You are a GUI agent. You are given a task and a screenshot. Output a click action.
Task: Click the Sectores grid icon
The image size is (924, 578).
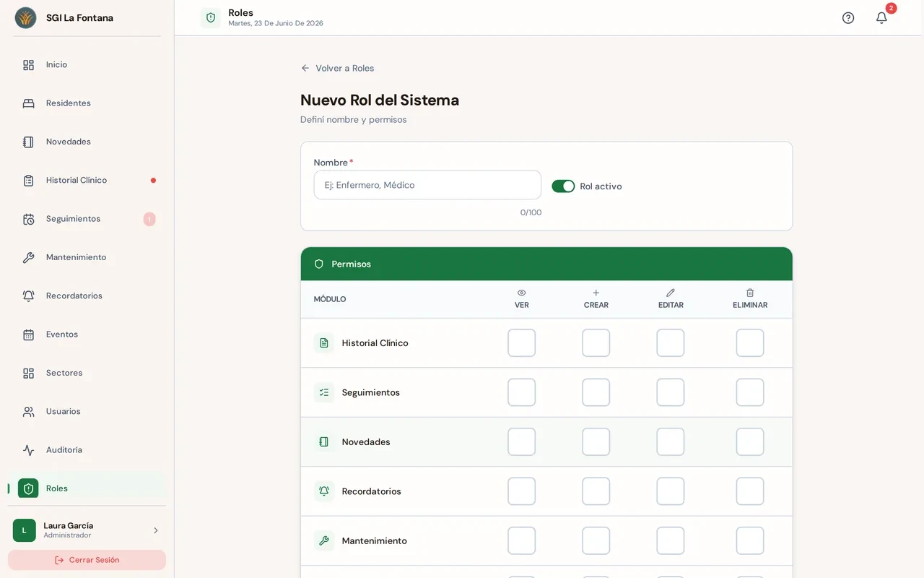pyautogui.click(x=28, y=373)
